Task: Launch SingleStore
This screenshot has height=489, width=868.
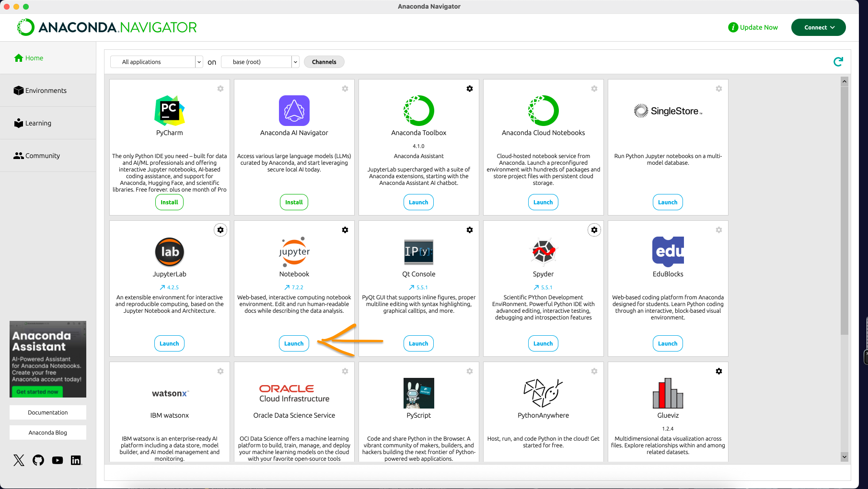Action: click(x=668, y=202)
